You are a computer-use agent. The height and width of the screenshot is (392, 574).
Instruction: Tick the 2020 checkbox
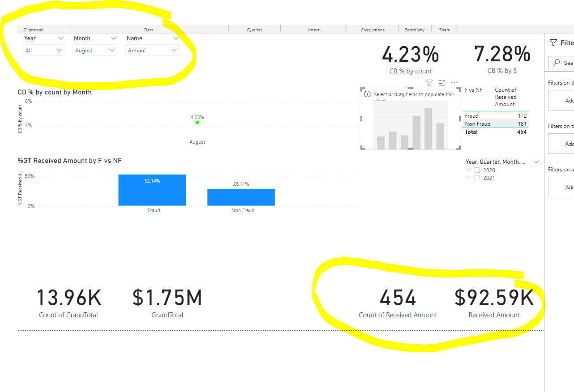pyautogui.click(x=477, y=170)
